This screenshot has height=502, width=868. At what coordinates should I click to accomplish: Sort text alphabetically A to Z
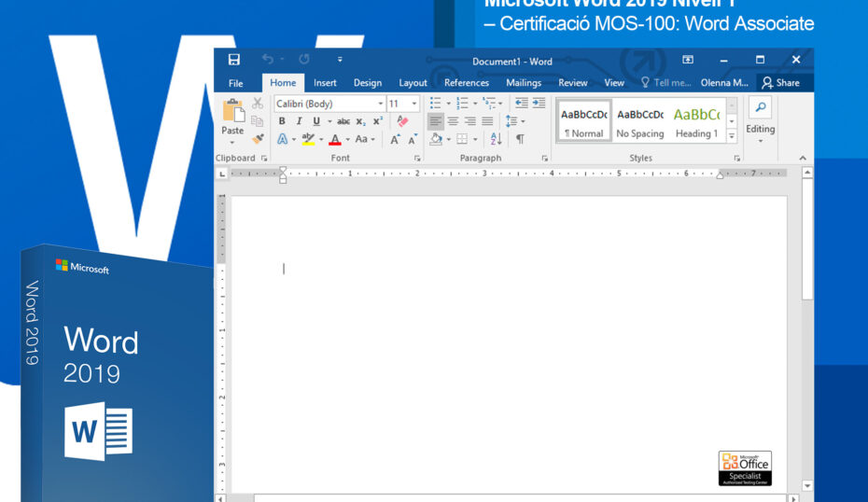click(496, 139)
